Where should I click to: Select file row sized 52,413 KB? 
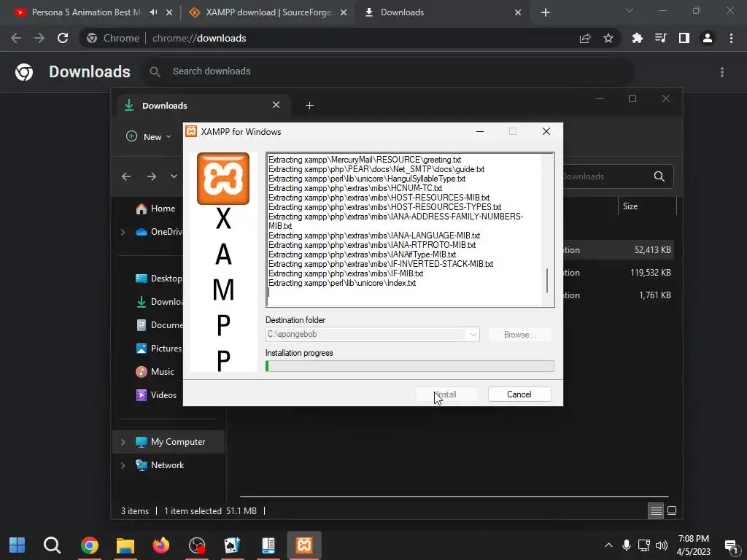(619, 250)
